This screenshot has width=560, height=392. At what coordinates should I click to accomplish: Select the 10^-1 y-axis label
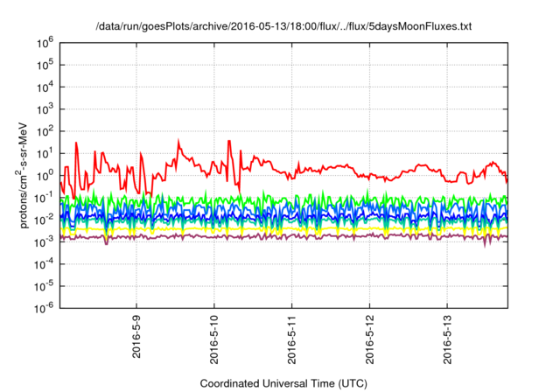[44, 199]
